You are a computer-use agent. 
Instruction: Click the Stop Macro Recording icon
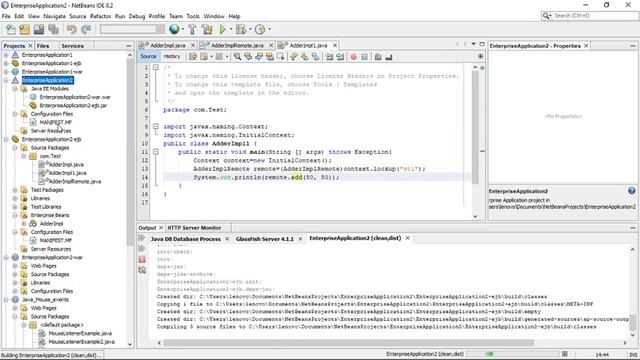coord(365,57)
